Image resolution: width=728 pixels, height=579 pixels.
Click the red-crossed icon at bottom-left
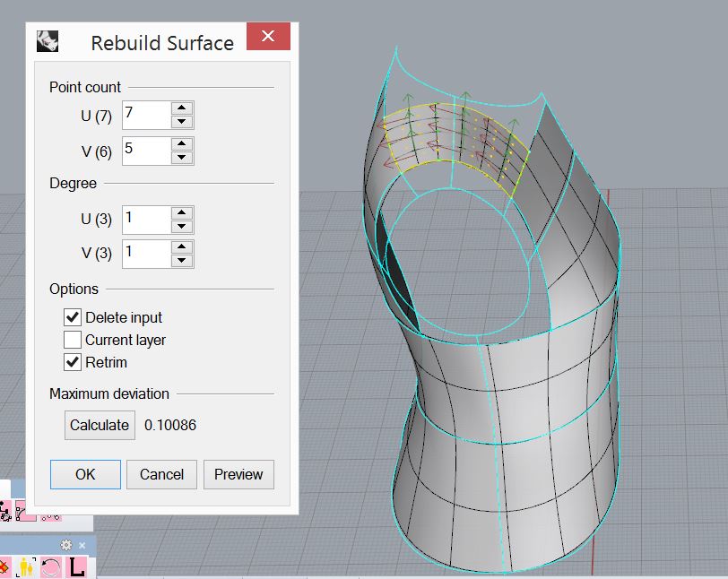point(5,566)
